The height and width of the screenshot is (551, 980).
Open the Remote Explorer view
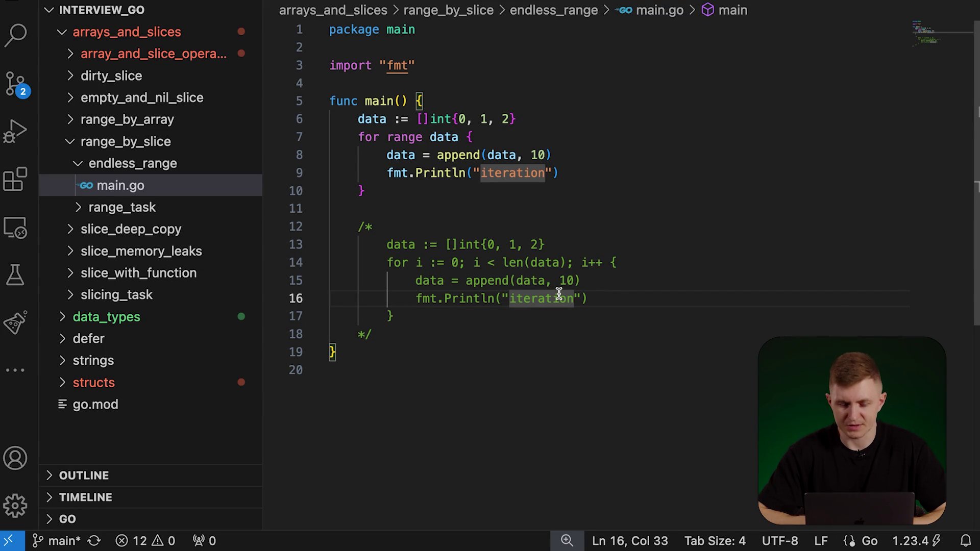point(15,228)
